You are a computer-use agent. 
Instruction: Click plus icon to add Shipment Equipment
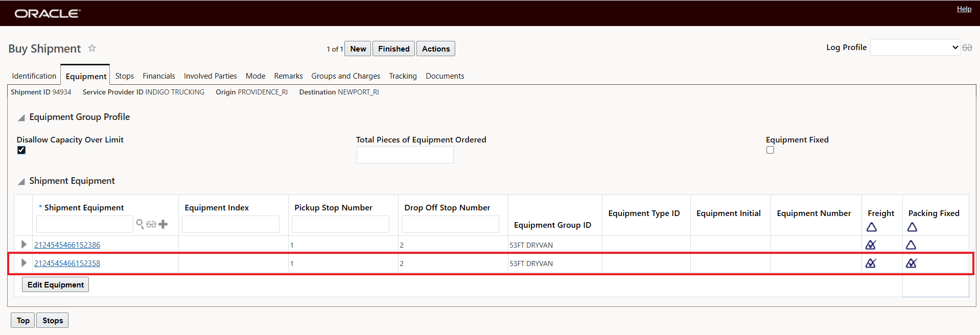[x=163, y=224]
